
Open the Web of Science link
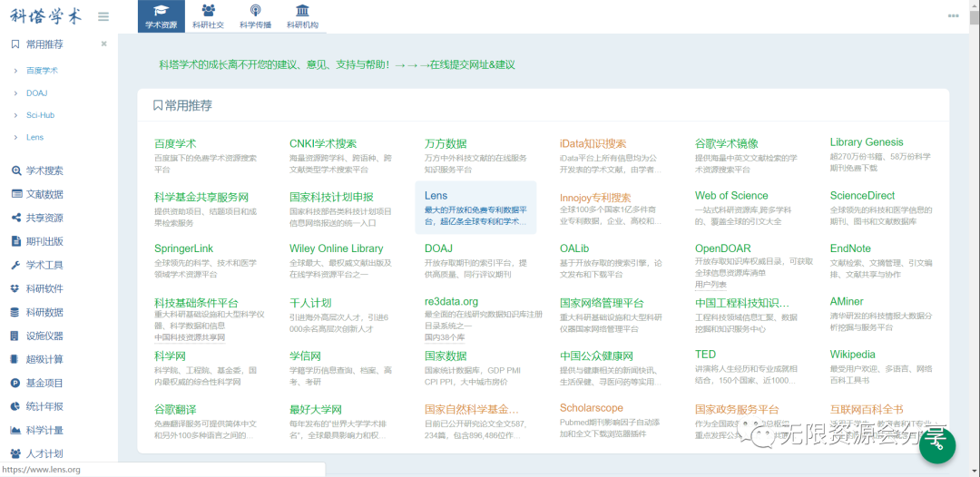[x=731, y=195]
